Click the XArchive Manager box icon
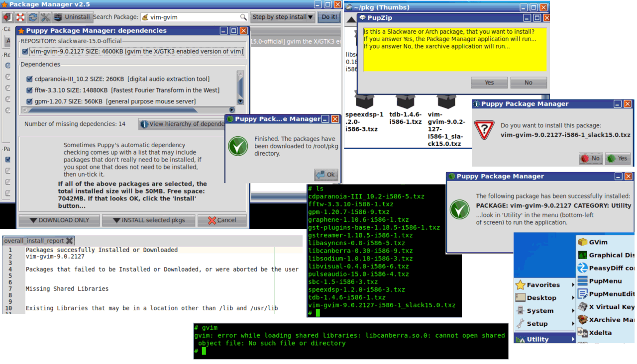Image resolution: width=637 pixels, height=364 pixels. 582,320
